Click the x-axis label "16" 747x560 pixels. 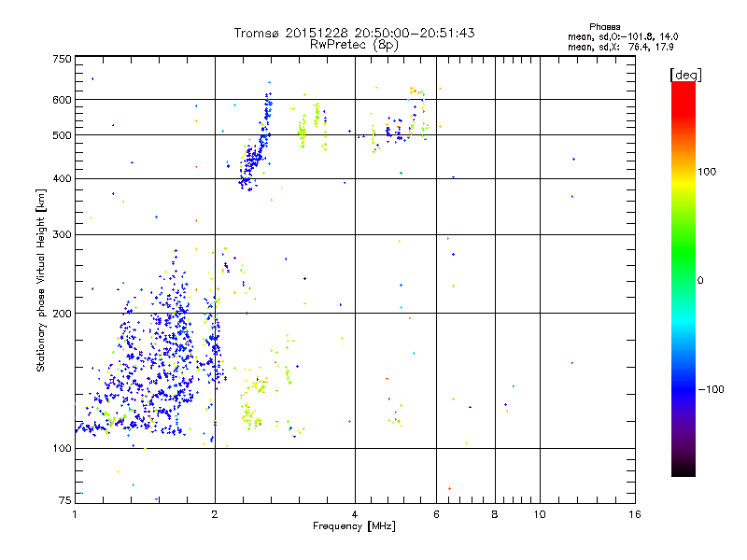635,514
